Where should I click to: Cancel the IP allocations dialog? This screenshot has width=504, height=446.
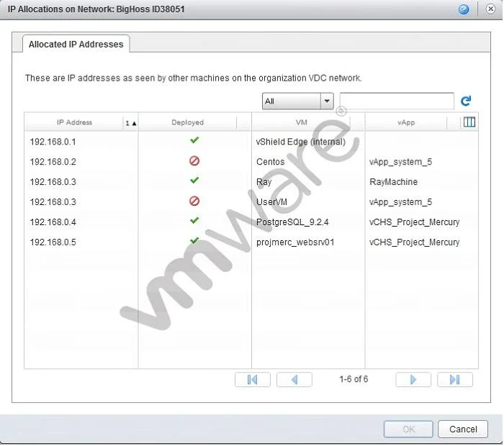point(463,429)
